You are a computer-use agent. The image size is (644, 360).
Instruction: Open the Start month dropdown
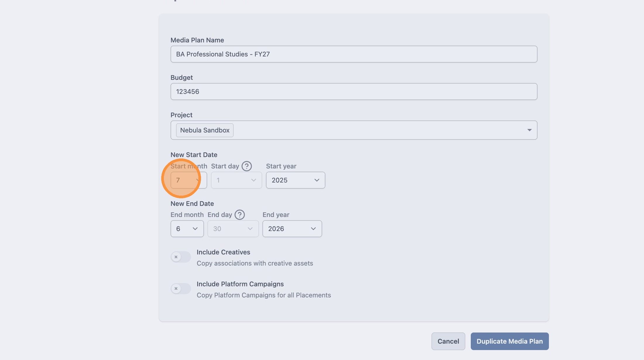[189, 180]
